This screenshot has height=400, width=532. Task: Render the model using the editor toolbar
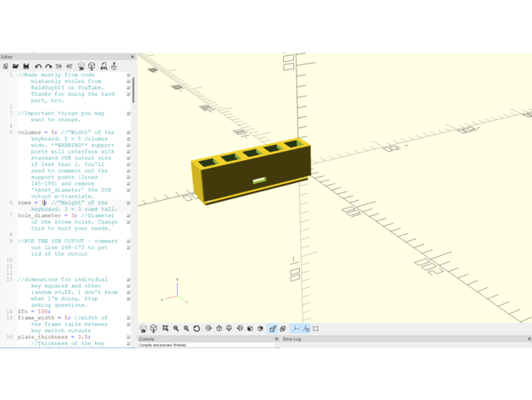point(91,66)
